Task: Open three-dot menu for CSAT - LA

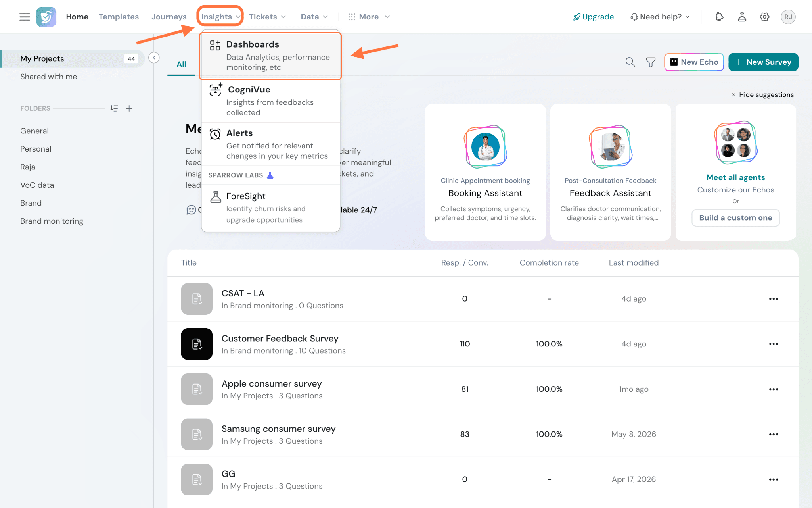Action: click(774, 299)
